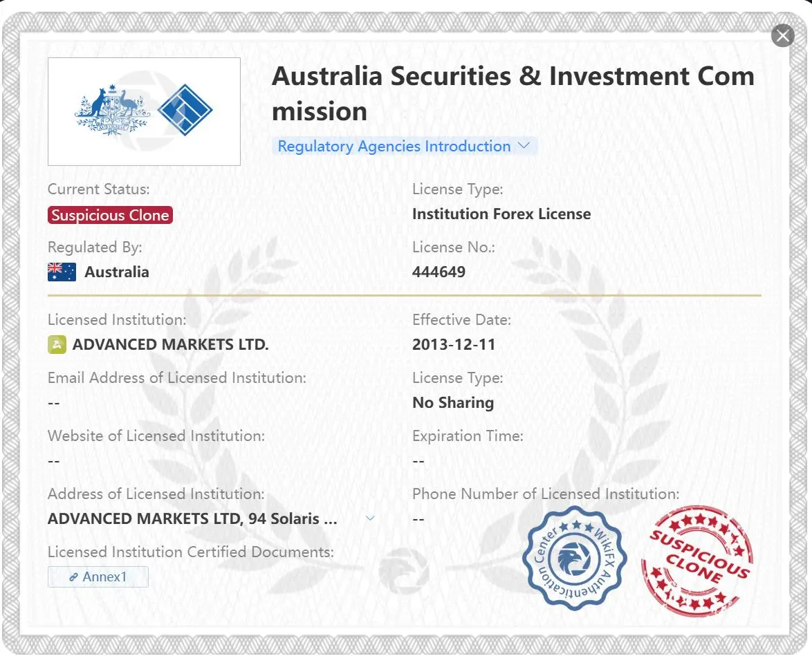Select license number 444649
812x656 pixels.
coord(439,272)
